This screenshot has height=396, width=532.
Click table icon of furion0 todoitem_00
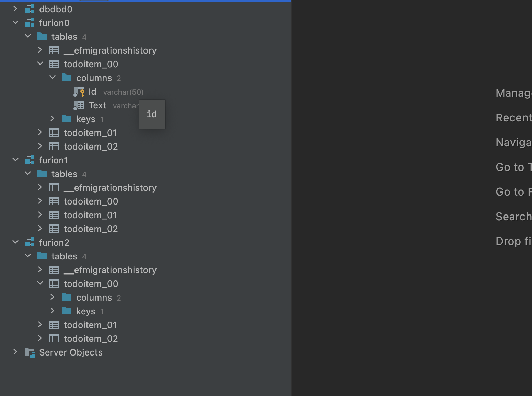(x=54, y=64)
